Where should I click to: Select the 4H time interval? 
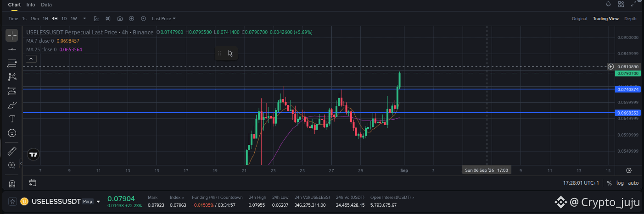[x=55, y=19]
